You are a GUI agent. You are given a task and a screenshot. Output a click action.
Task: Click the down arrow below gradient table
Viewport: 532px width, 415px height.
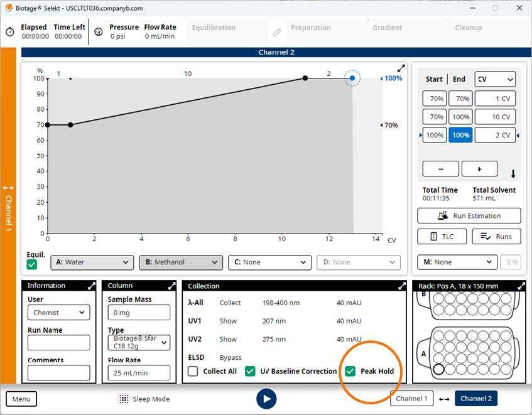513,174
